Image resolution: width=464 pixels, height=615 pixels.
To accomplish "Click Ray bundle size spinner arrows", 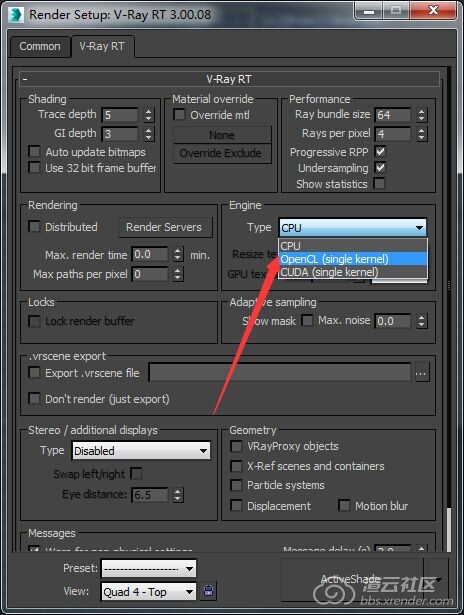I will [421, 115].
